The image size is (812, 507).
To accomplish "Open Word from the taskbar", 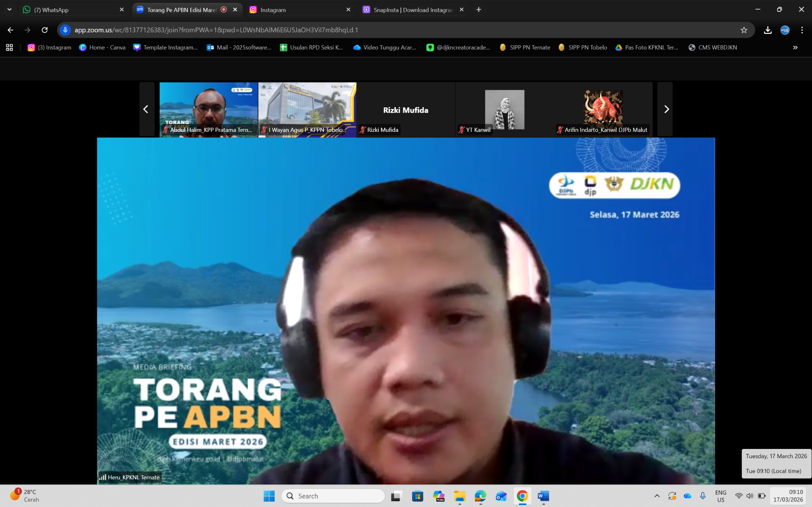I will 543,496.
